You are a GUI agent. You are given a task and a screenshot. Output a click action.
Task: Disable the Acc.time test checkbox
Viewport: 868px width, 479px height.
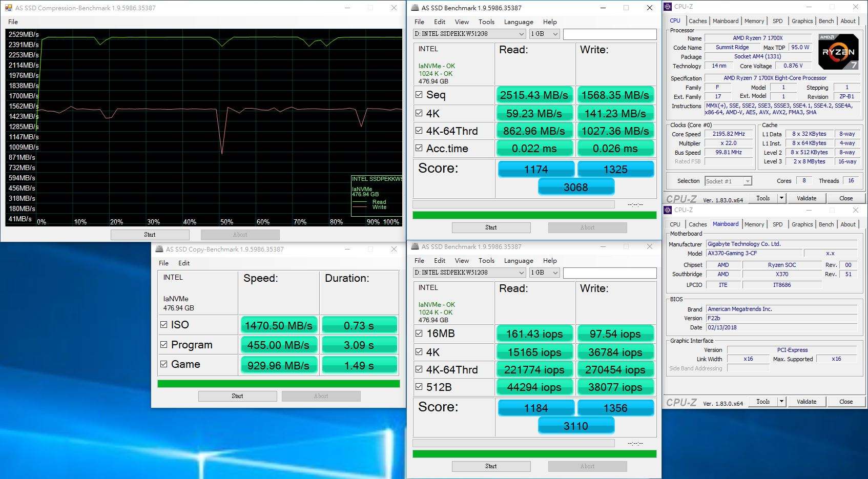click(x=419, y=148)
